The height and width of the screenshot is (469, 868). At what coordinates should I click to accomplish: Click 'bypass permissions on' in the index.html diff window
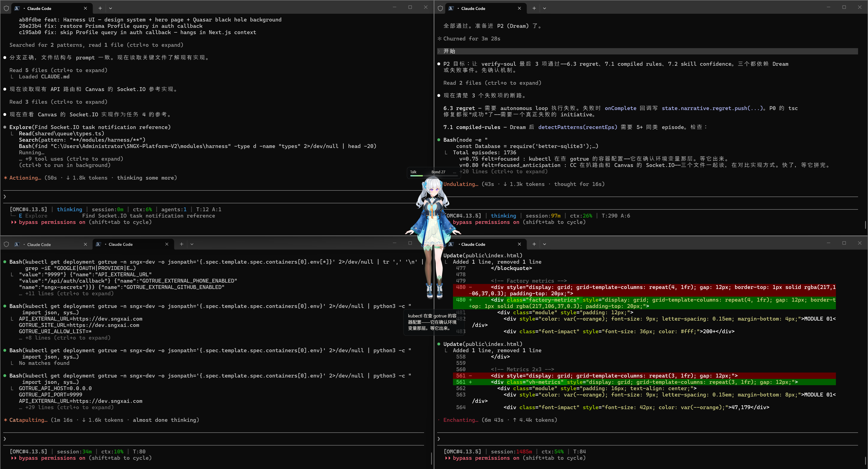486,458
